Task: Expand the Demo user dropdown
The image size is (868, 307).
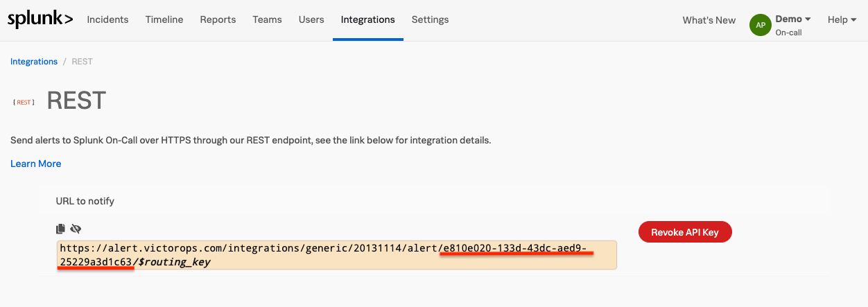Action: tap(793, 19)
